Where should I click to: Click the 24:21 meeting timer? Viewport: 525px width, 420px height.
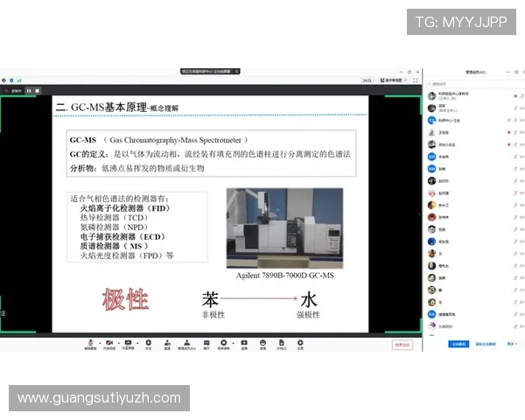click(367, 80)
